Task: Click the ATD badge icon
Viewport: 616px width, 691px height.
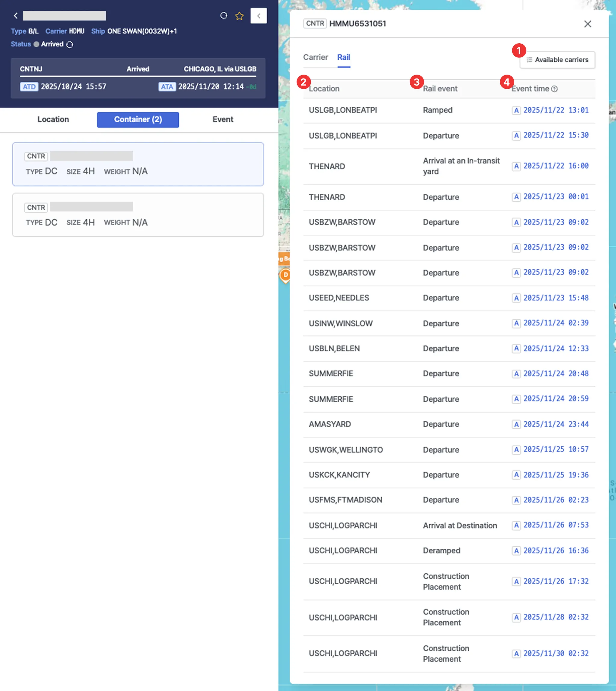Action: pos(29,87)
